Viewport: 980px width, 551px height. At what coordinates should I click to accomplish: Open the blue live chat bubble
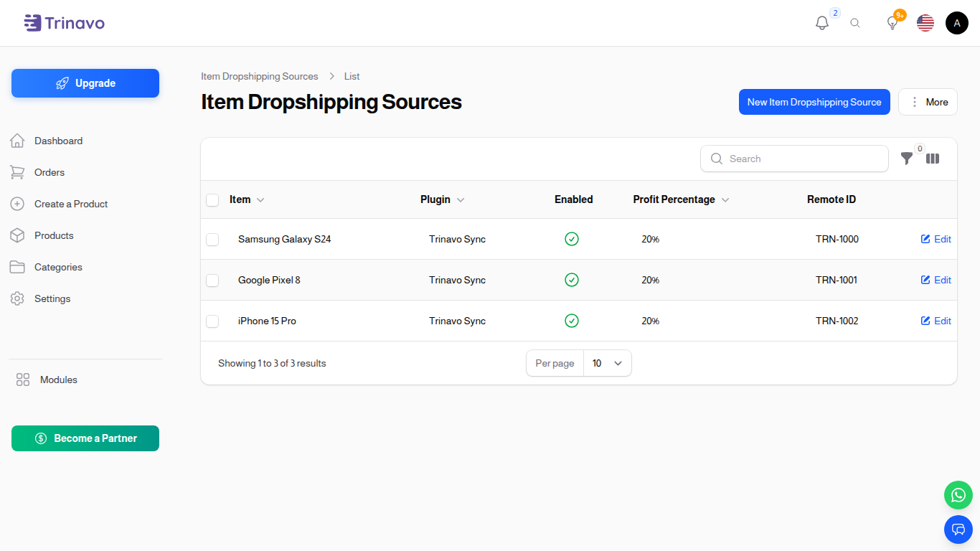point(958,529)
